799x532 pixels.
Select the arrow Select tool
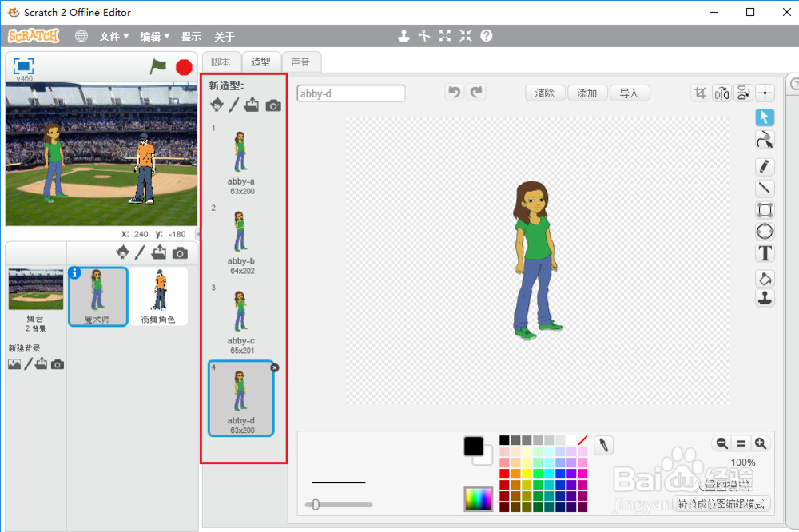click(765, 117)
